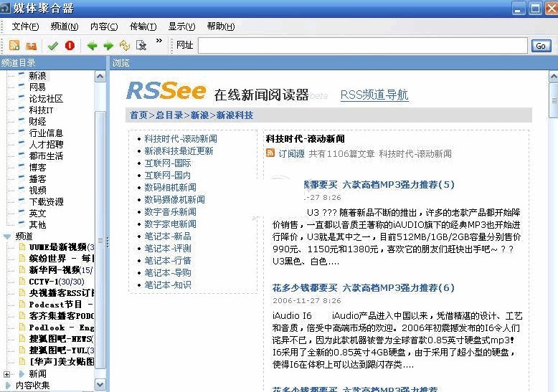Click in the 网址 address field
This screenshot has width=558, height=392.
363,46
